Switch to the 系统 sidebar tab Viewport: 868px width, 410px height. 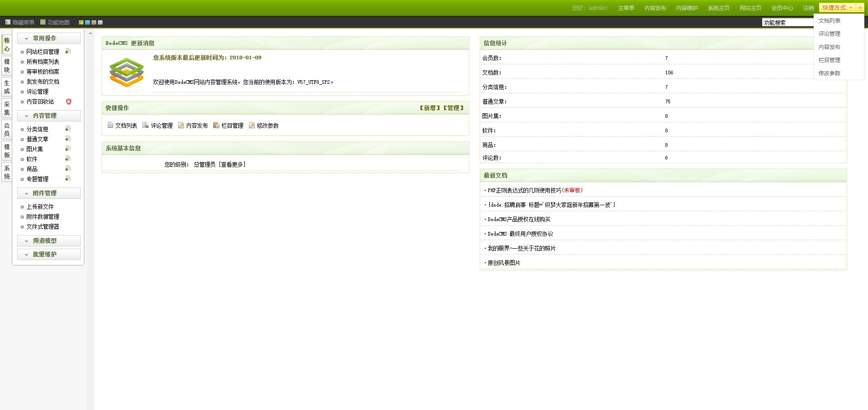[6, 172]
